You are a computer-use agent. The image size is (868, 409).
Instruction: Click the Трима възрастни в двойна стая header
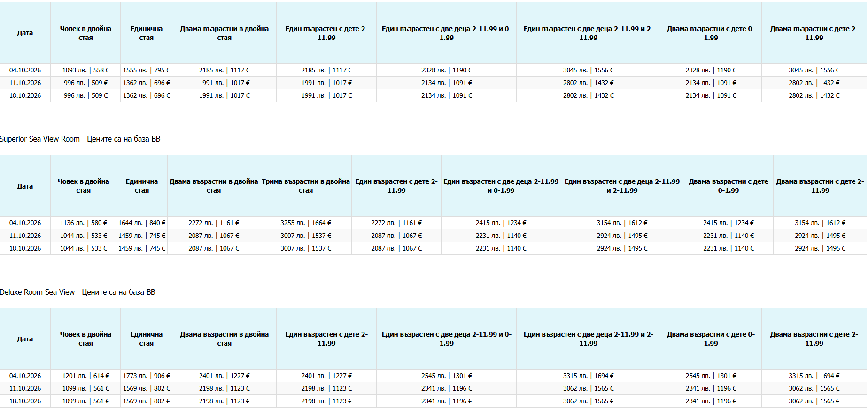[x=306, y=186]
